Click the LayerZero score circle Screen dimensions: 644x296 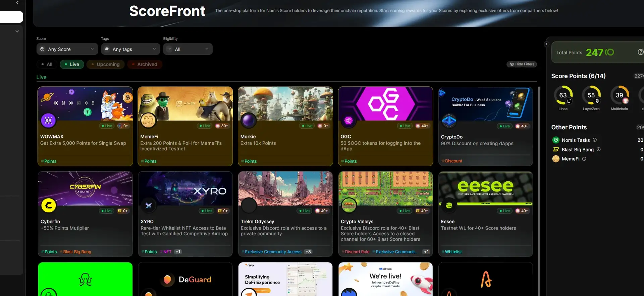point(591,95)
